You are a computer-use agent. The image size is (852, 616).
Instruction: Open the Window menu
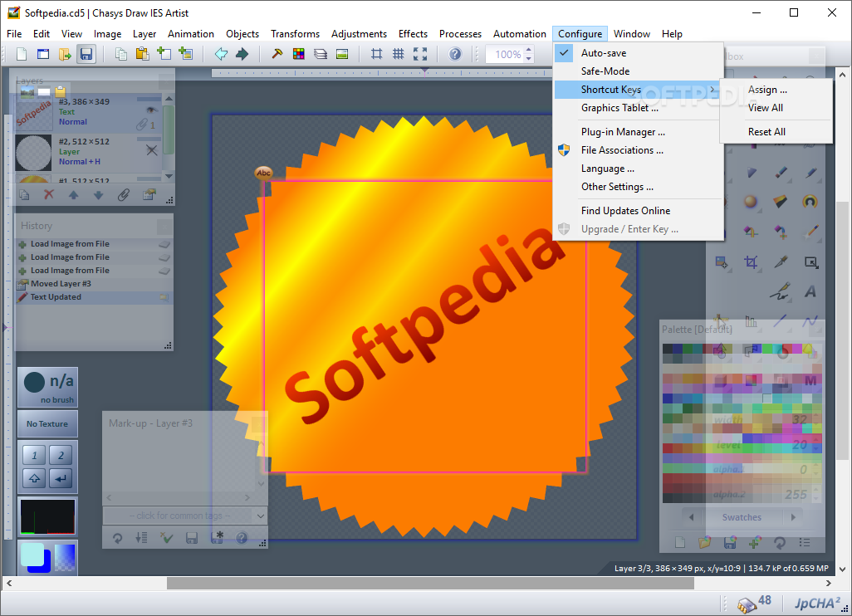[631, 34]
